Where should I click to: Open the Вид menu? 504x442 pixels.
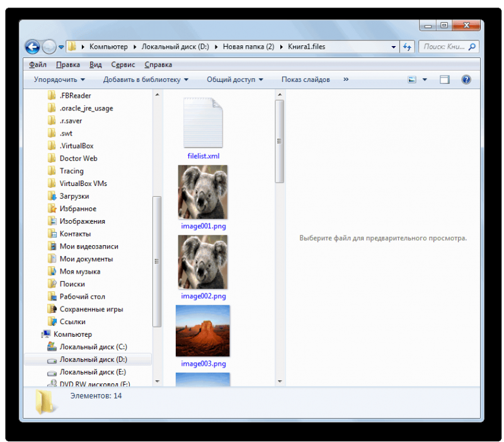point(96,65)
